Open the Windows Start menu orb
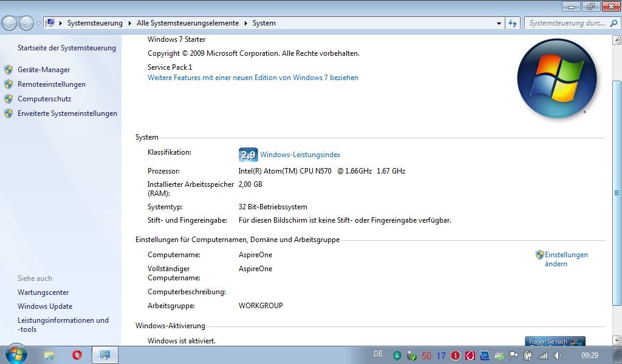This screenshot has height=364, width=622. [16, 354]
